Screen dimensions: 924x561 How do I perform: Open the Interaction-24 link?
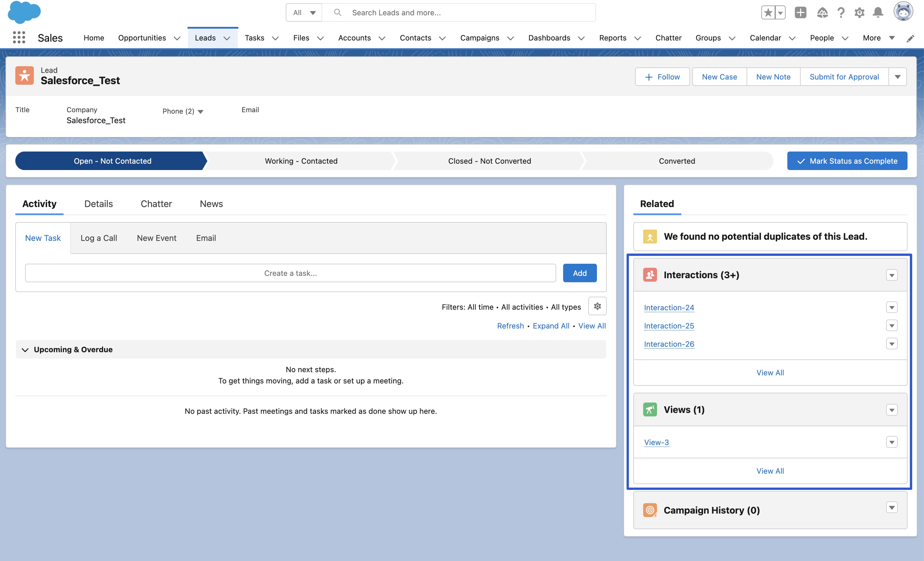(669, 307)
